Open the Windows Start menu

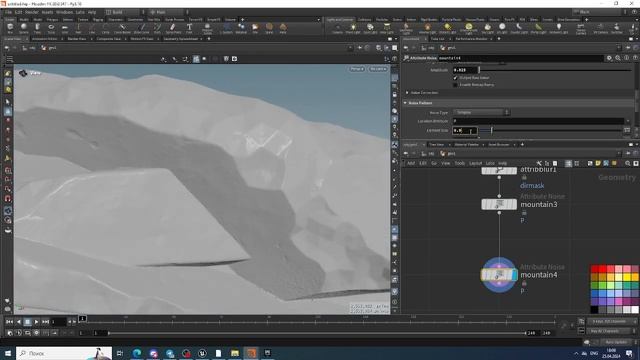7,353
